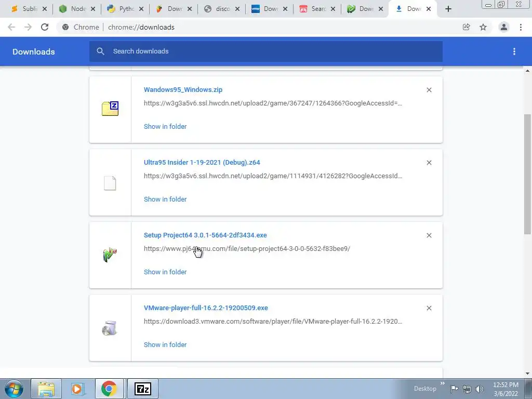Click the search magnifier icon
The height and width of the screenshot is (399, 532).
point(100,51)
